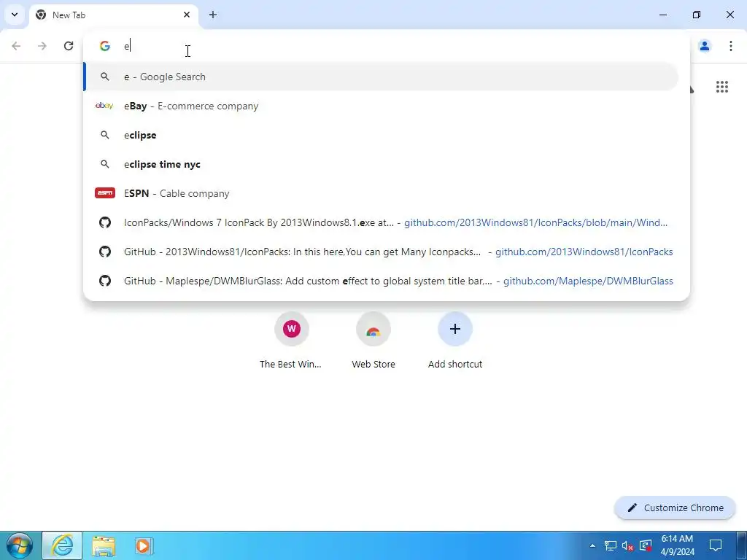Screen dimensions: 747x560
Task: Expand the tab search dropdown arrow
Action: (15, 15)
